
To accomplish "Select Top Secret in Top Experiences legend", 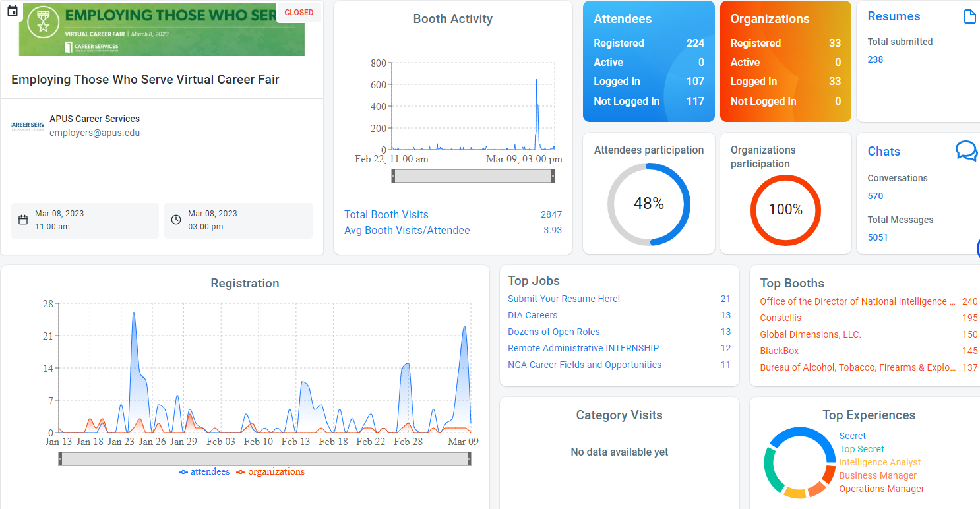I will pyautogui.click(x=861, y=449).
